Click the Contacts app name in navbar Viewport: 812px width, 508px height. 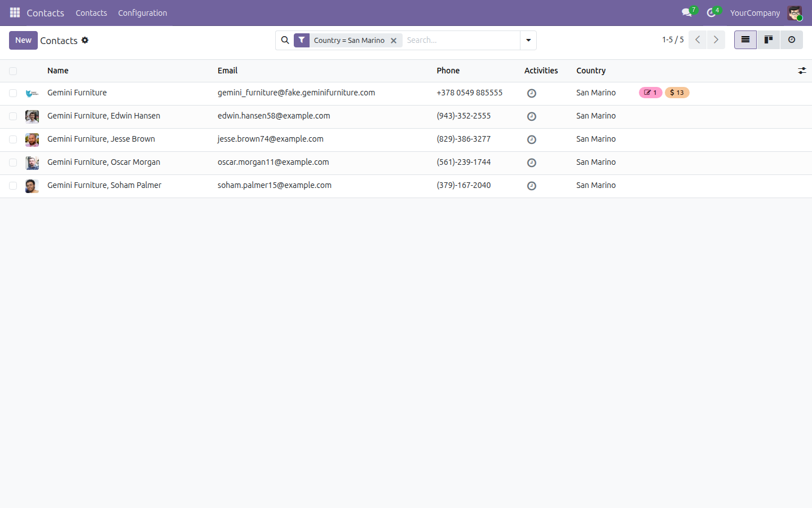(46, 13)
